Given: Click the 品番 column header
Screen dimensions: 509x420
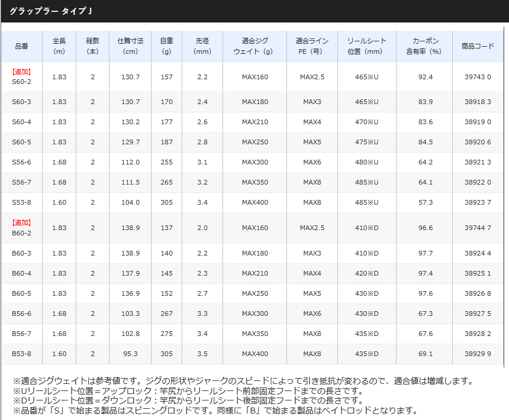Looking at the screenshot, I should (x=21, y=46).
